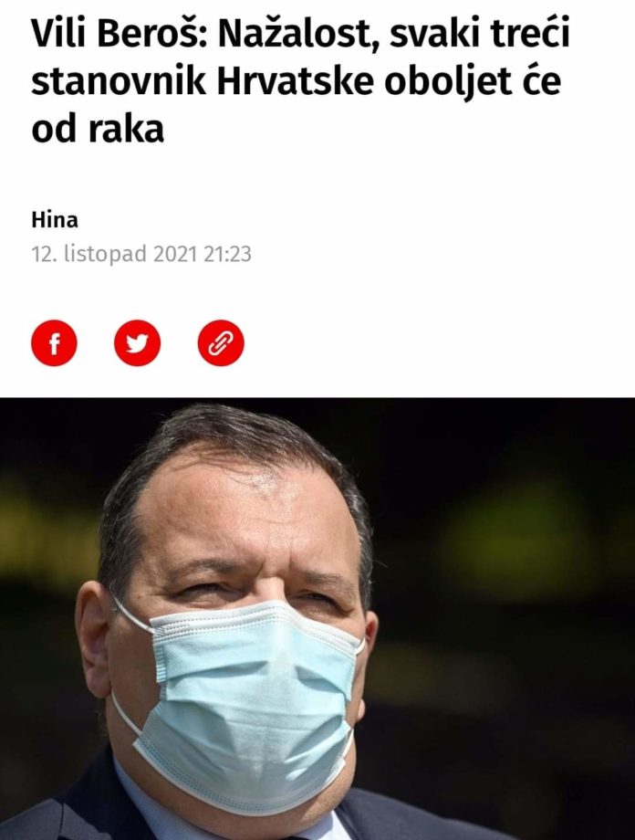Copy the article link with the chain icon
The image size is (635, 840).
[x=221, y=343]
